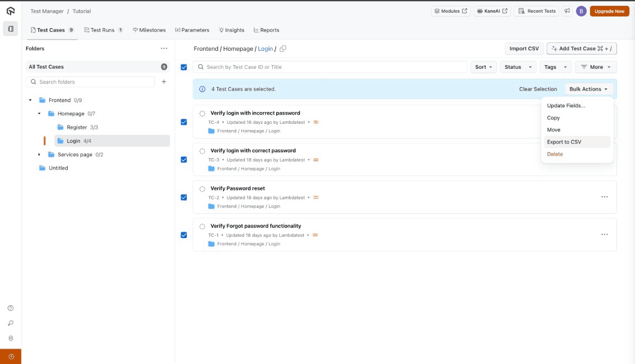
Task: Click the Upgrade Now button
Action: (x=609, y=11)
